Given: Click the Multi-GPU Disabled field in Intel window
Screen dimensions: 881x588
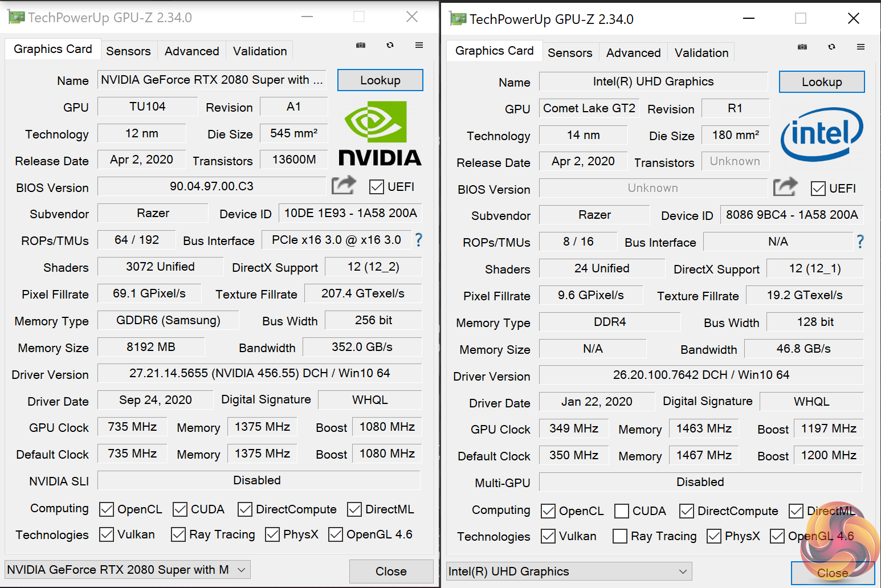Looking at the screenshot, I should tap(700, 482).
